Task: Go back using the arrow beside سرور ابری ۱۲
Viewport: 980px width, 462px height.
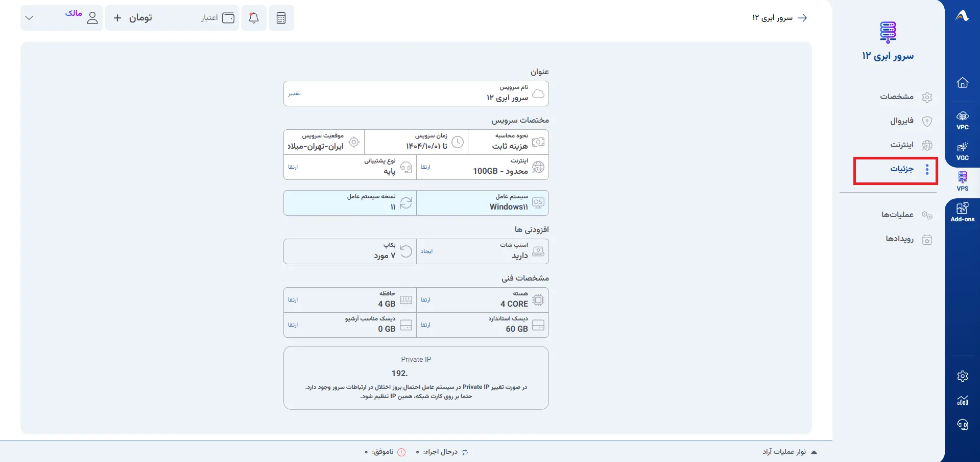Action: [x=802, y=18]
